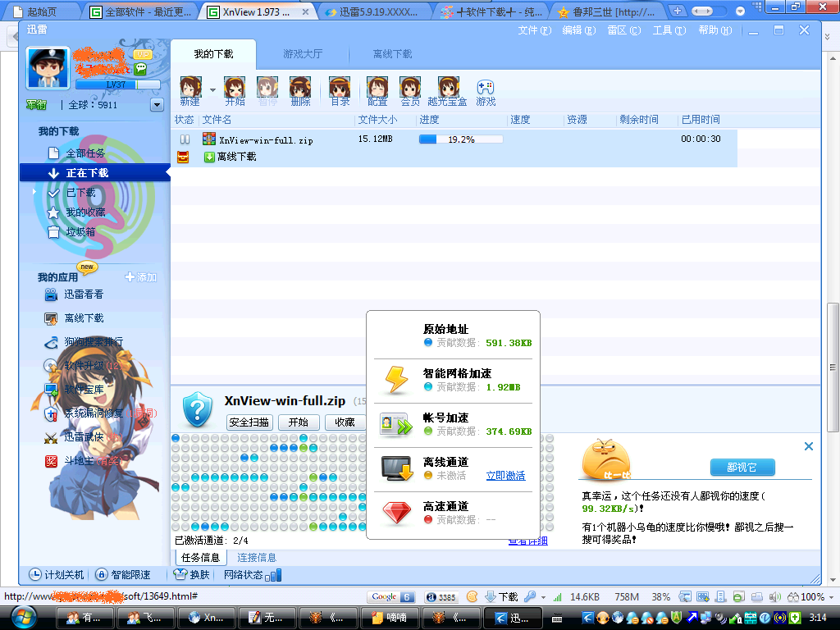Screen dimensions: 840x630
Task: Click the 19.2% download progress bar
Action: click(x=461, y=139)
